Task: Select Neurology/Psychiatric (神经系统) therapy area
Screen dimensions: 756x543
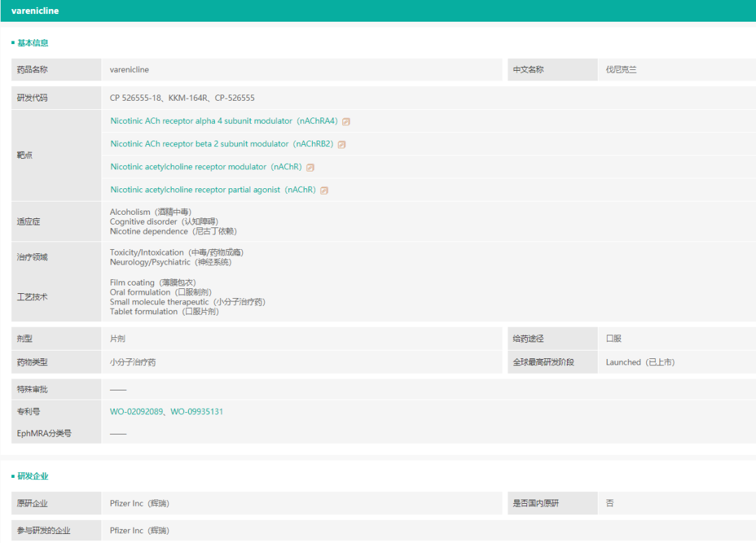Action: click(x=171, y=262)
